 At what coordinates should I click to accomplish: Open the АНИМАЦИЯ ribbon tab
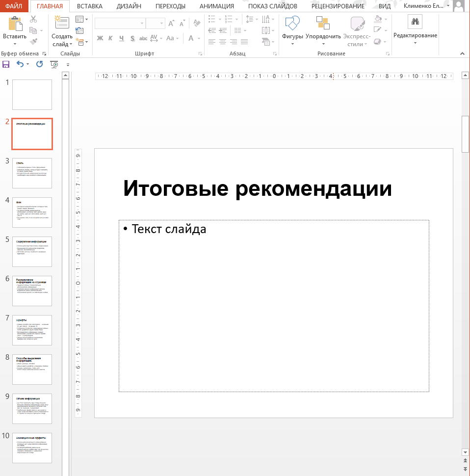pyautogui.click(x=217, y=6)
